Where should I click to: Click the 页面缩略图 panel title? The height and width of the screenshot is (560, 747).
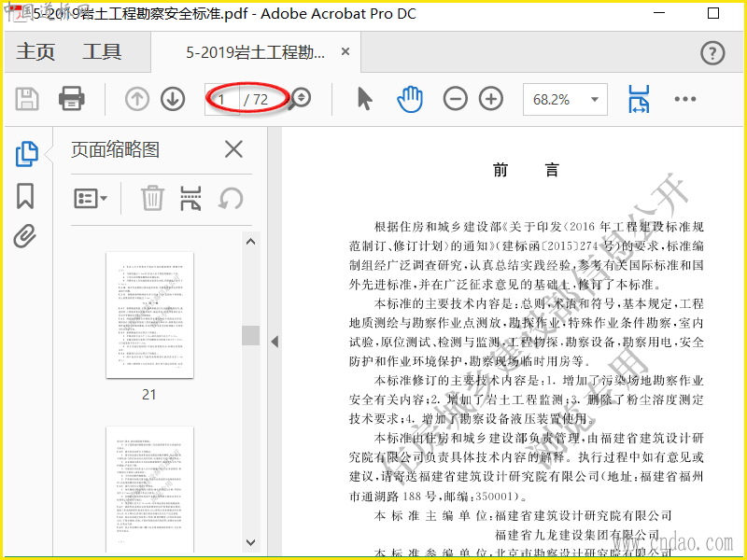(x=115, y=149)
